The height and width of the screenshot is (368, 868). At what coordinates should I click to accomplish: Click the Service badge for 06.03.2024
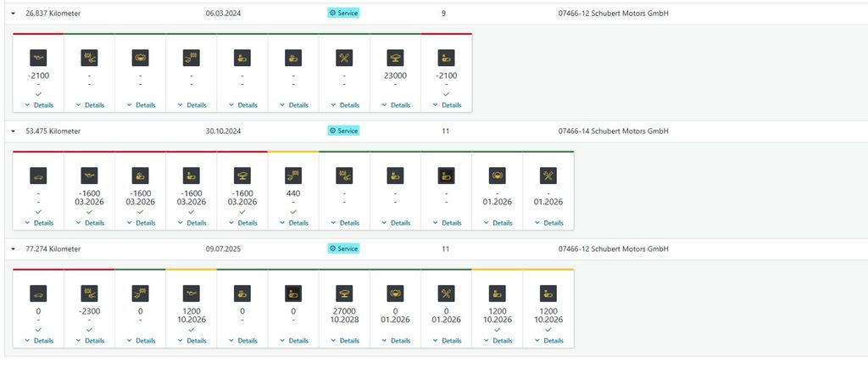(x=343, y=14)
